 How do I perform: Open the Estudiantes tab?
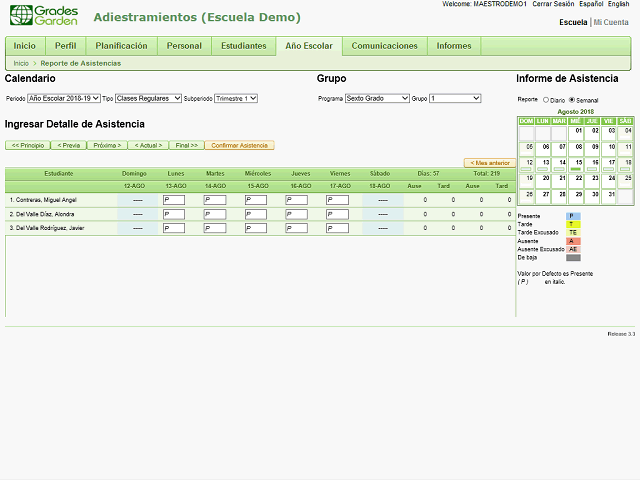point(243,46)
